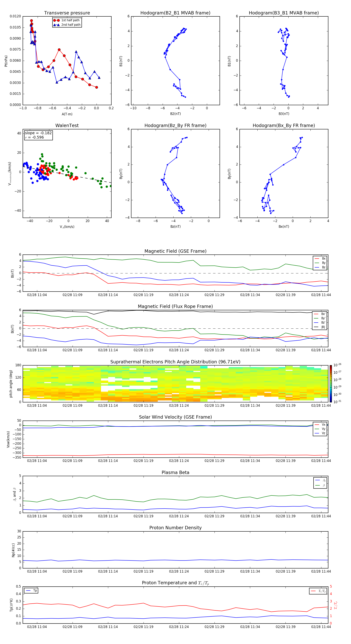Click the dashed regression line in WalenTest

(67, 175)
